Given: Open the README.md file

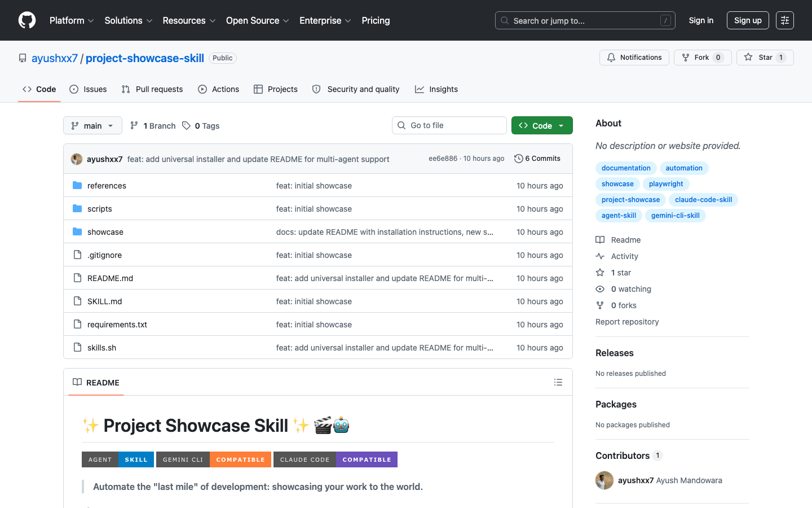Looking at the screenshot, I should 110,278.
